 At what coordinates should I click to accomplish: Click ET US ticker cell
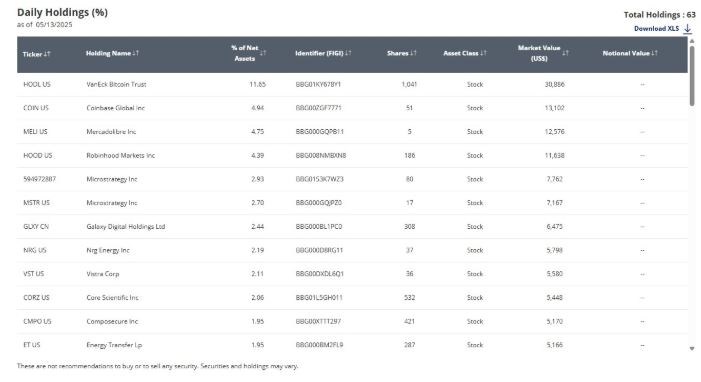(x=32, y=345)
